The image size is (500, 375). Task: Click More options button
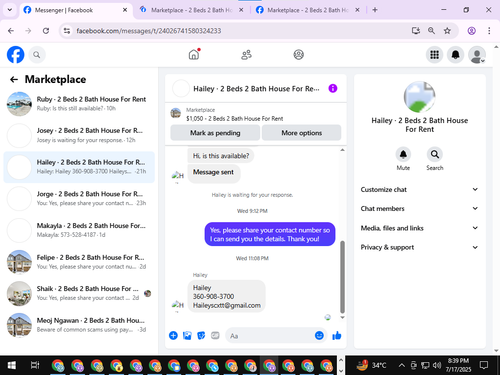[301, 133]
